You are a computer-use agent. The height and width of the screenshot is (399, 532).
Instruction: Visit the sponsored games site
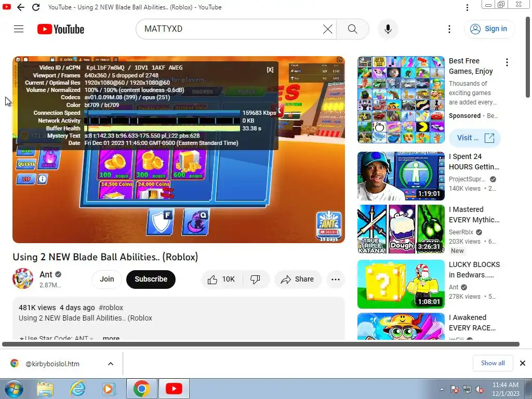tap(474, 138)
